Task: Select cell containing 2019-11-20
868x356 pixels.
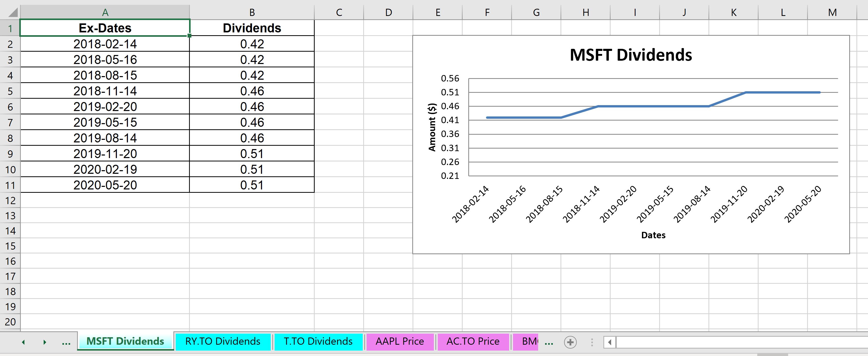Action: coord(105,154)
